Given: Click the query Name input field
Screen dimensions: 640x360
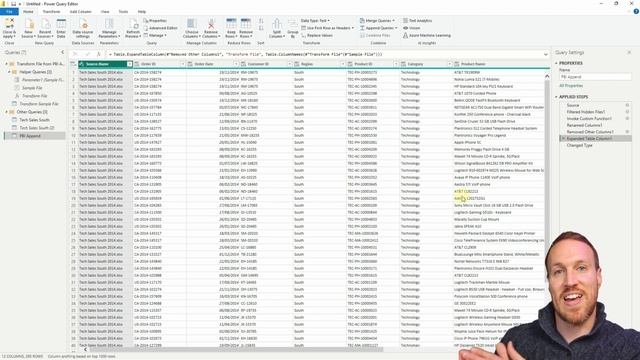Looking at the screenshot, I should tap(595, 77).
